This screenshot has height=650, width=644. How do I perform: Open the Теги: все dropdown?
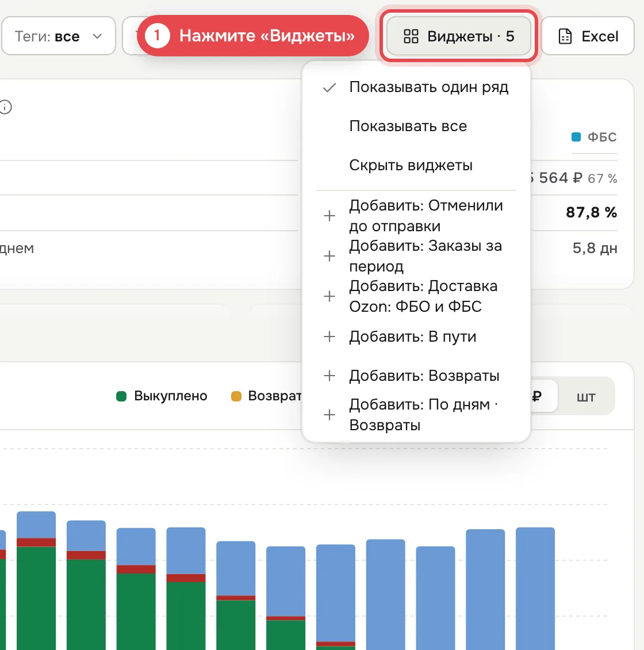[x=59, y=36]
